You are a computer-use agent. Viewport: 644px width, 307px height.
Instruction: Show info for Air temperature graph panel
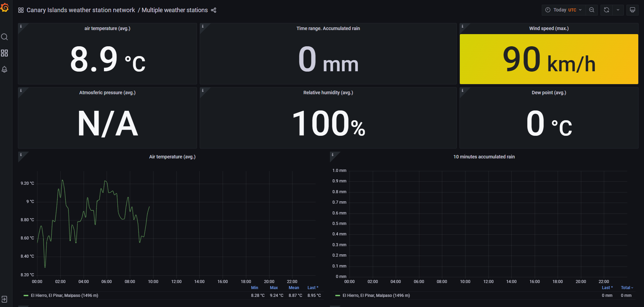pyautogui.click(x=21, y=155)
